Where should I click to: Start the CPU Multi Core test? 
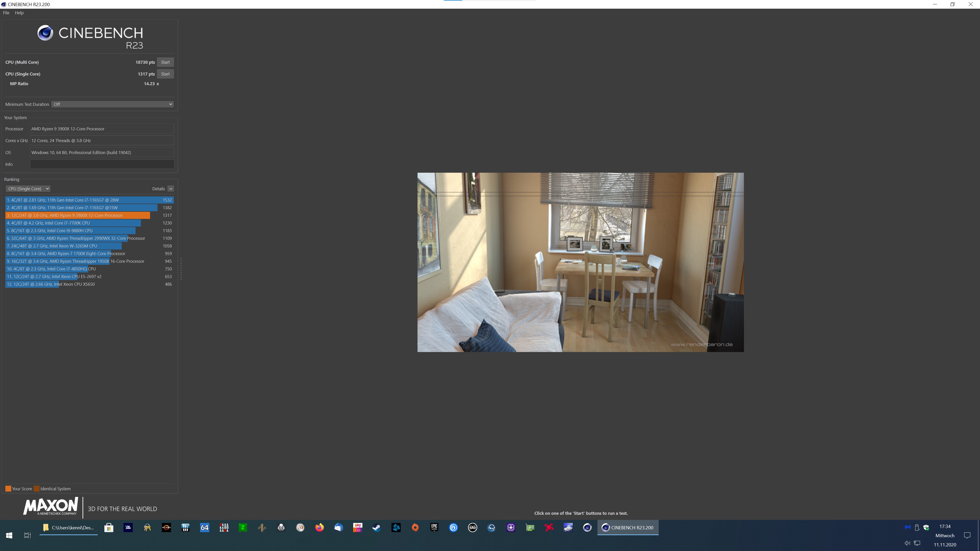coord(165,62)
